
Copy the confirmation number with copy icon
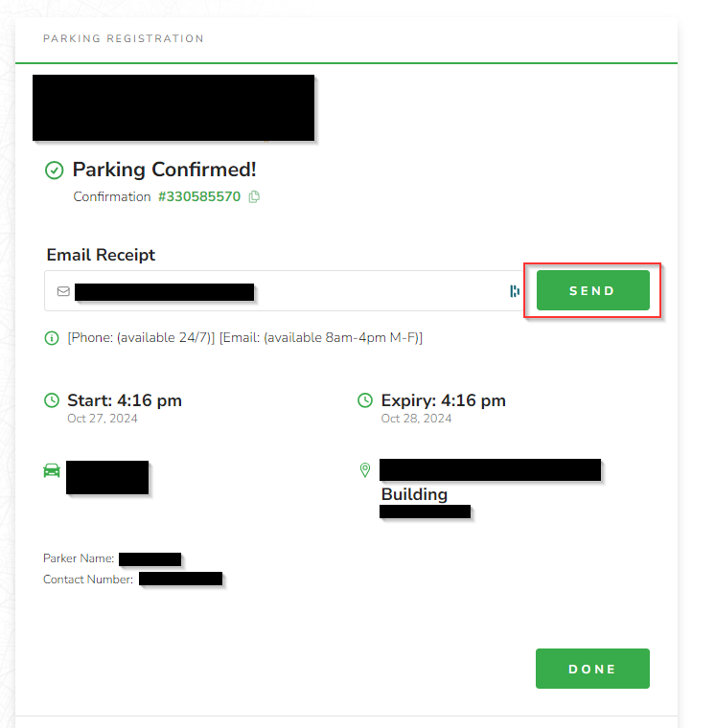pyautogui.click(x=254, y=197)
